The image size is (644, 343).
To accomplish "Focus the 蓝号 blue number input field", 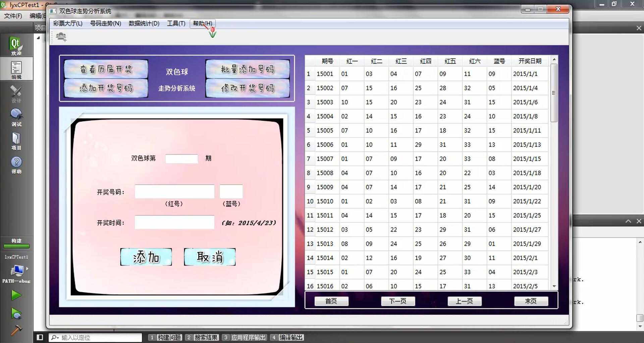I will pos(231,191).
